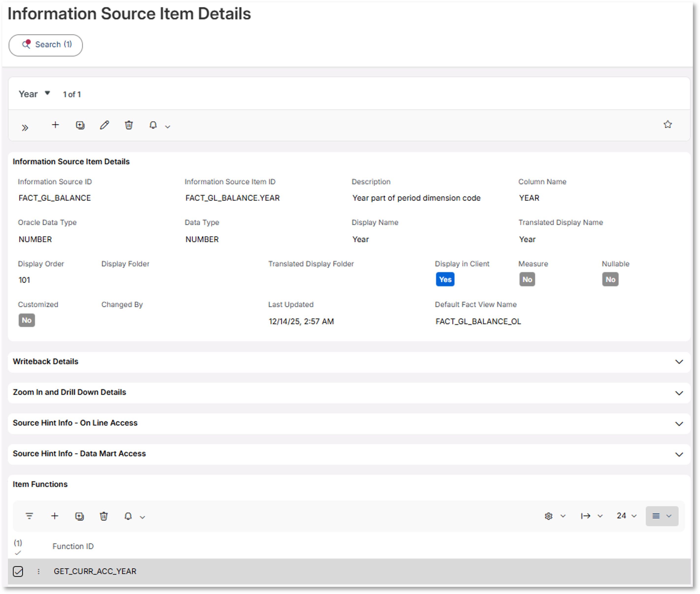Add a new item function with plus icon

[55, 516]
